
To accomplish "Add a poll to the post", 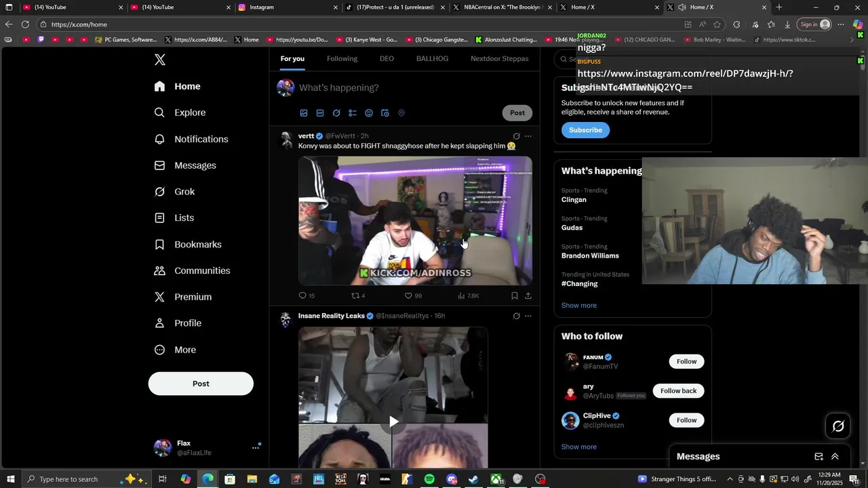I will pyautogui.click(x=353, y=113).
